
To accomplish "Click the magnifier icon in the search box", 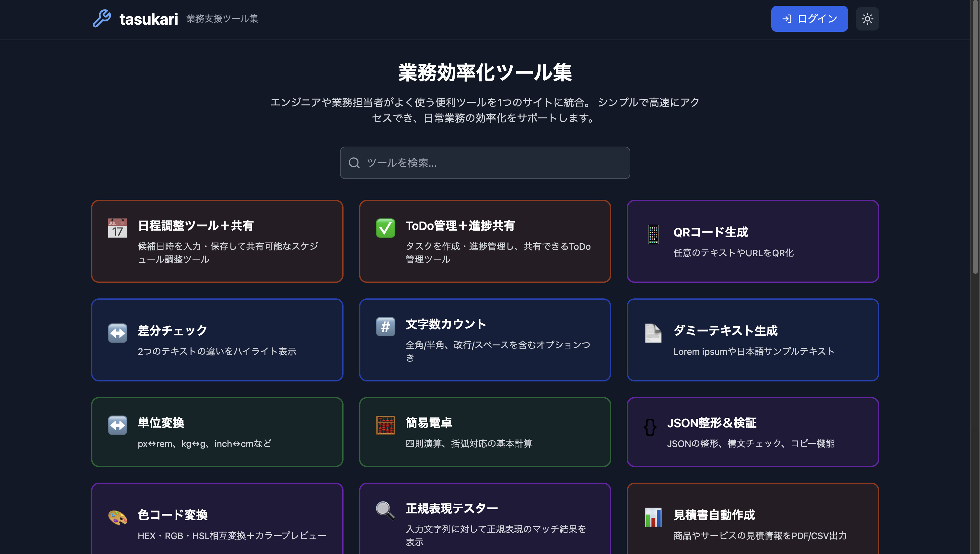I will (354, 163).
